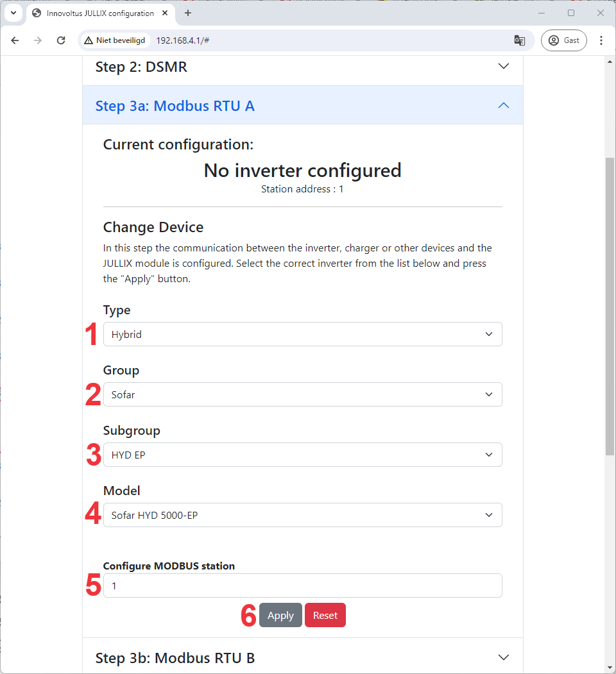This screenshot has width=616, height=674.
Task: Click the page vertical scrollbar thumb
Action: (x=610, y=306)
